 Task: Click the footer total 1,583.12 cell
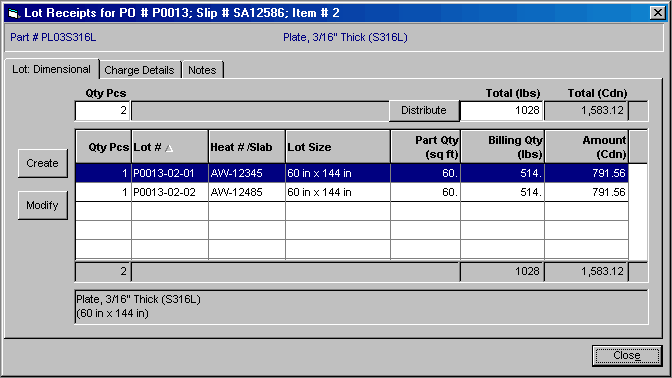tap(587, 271)
